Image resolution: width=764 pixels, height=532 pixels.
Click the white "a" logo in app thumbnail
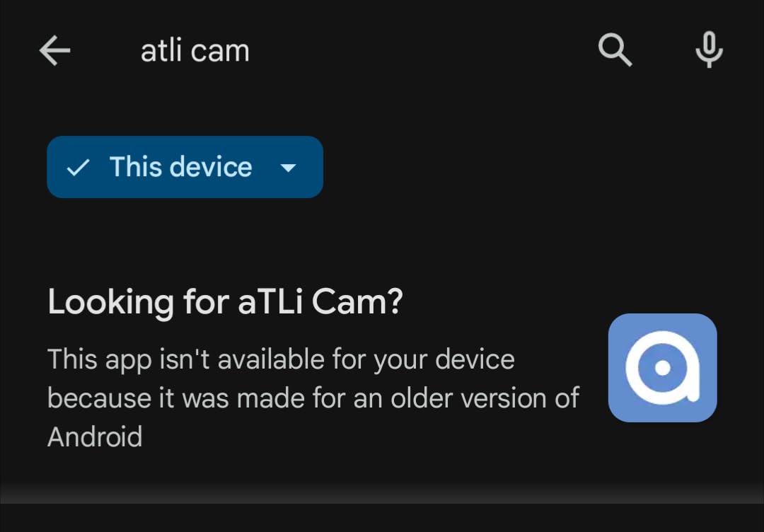(662, 367)
